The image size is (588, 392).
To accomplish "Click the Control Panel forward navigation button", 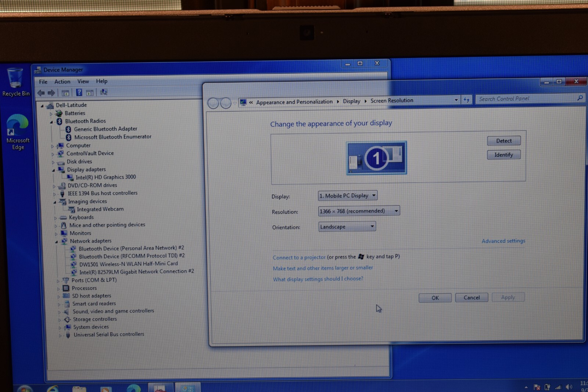I will click(x=226, y=103).
